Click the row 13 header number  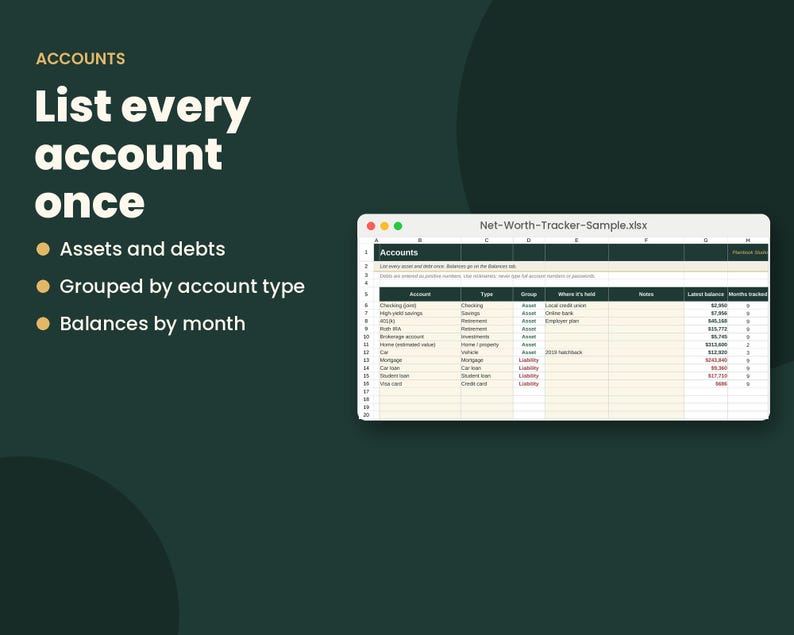366,361
